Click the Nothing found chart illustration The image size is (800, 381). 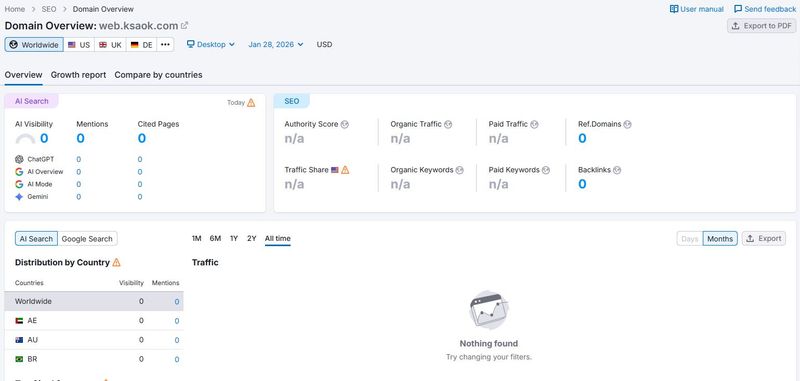(x=489, y=310)
